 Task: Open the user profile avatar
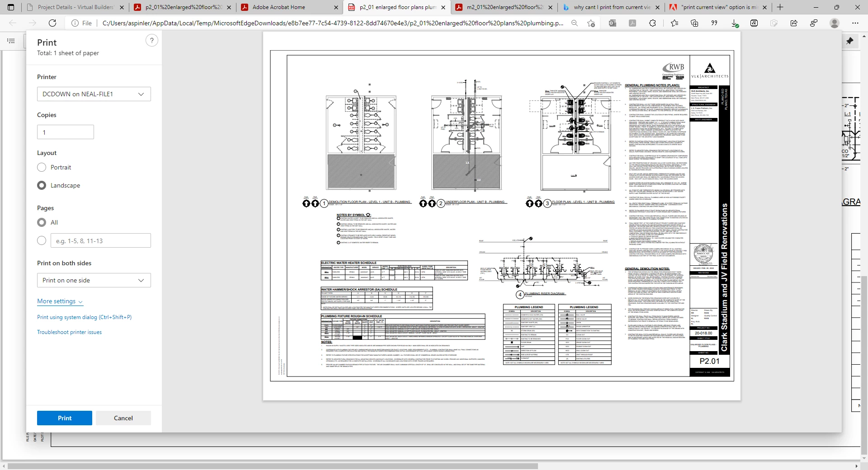pyautogui.click(x=835, y=23)
